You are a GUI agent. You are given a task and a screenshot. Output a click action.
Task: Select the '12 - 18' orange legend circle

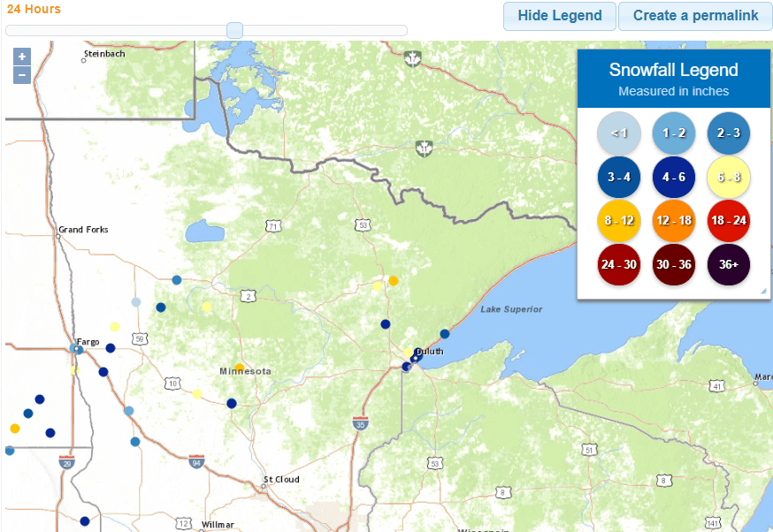click(673, 220)
